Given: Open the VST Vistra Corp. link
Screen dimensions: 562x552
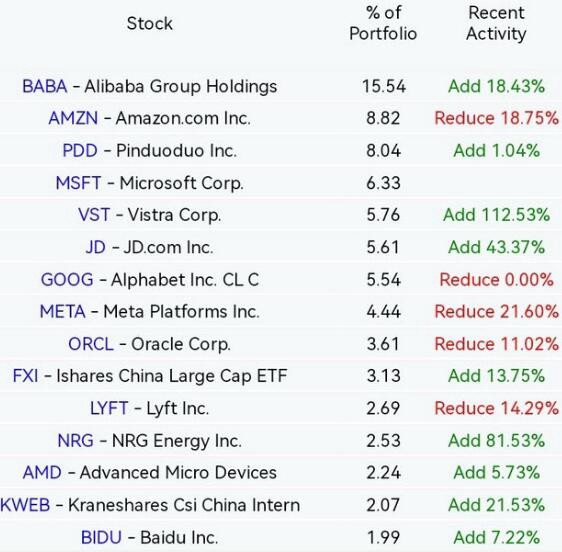Looking at the screenshot, I should point(94,215).
